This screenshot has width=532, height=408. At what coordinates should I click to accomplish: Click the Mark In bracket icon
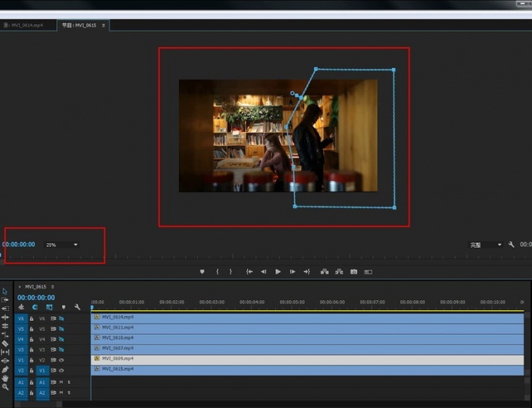(217, 271)
